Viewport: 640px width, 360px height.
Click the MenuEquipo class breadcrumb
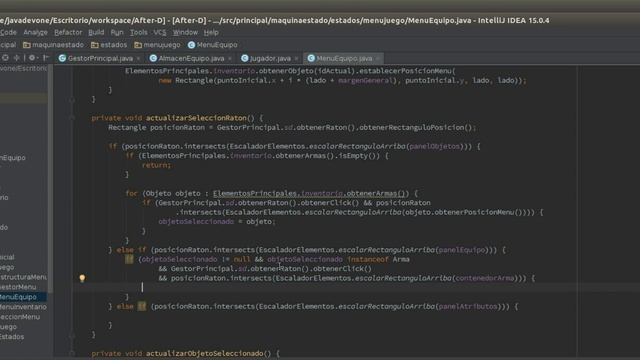212,45
